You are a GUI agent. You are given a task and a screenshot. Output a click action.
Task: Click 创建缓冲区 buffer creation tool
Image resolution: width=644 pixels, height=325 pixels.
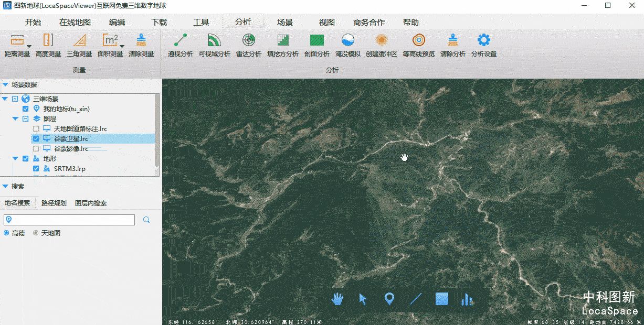pyautogui.click(x=382, y=45)
